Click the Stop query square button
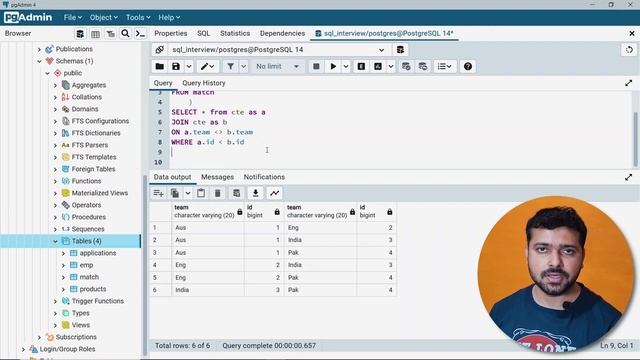Viewport: 640px width, 360px height. [x=316, y=66]
